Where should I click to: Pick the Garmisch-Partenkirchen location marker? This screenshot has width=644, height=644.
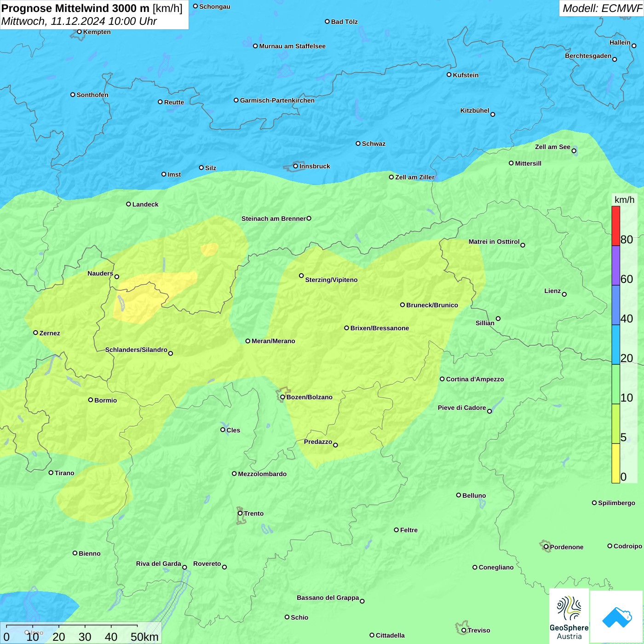pyautogui.click(x=236, y=100)
